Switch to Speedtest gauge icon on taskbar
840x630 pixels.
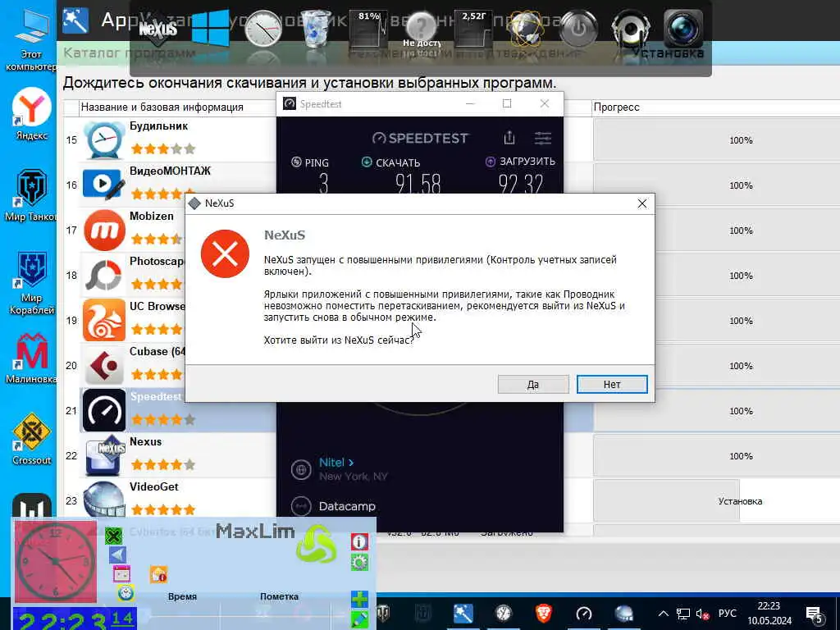click(583, 614)
